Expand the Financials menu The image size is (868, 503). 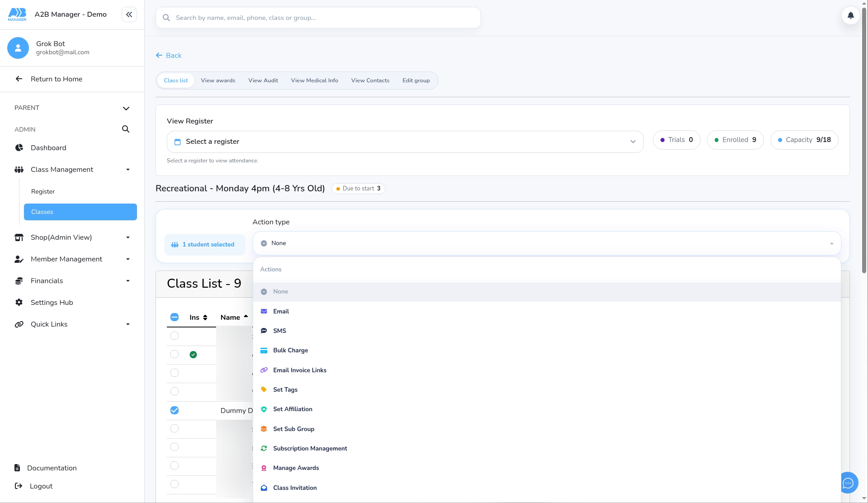[72, 281]
